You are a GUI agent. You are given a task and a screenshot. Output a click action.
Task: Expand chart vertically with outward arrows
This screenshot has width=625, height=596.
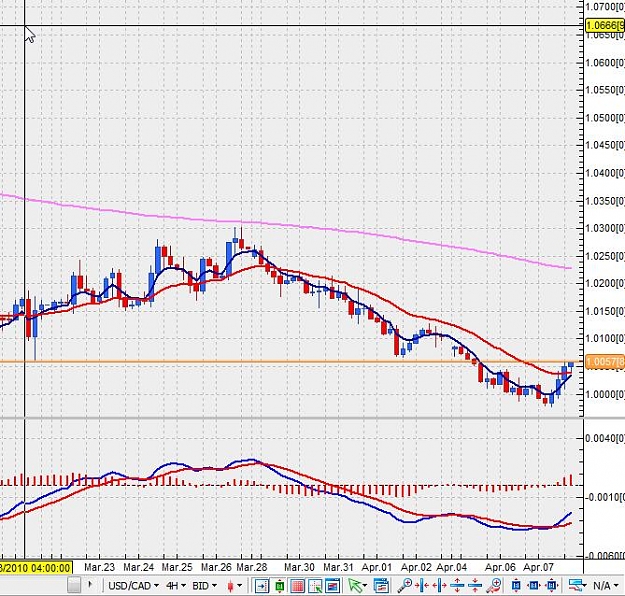(x=457, y=586)
